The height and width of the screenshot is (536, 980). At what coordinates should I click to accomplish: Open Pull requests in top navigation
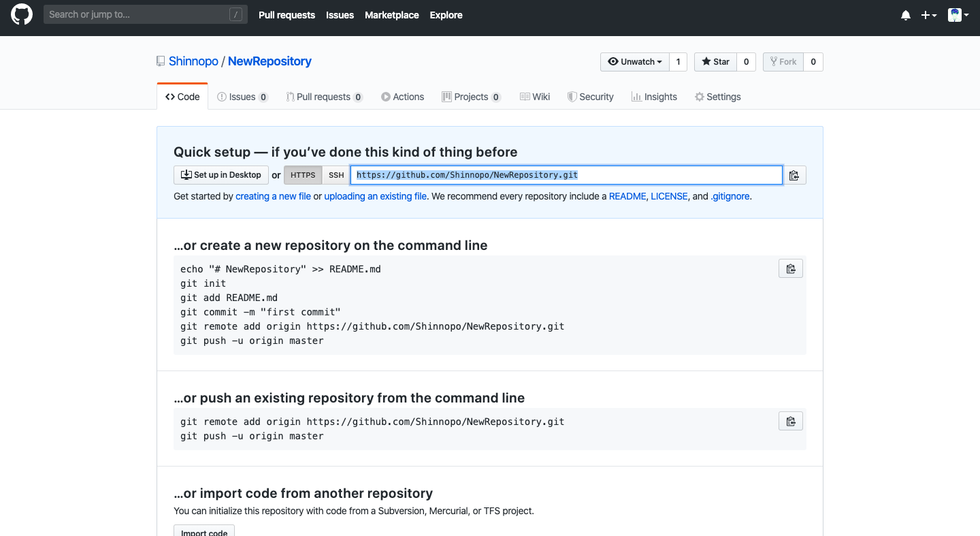point(287,15)
